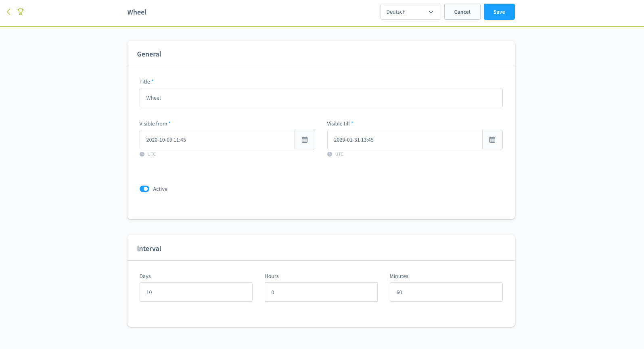Click the UTC label under Visible from
This screenshot has height=349, width=644.
click(x=152, y=154)
